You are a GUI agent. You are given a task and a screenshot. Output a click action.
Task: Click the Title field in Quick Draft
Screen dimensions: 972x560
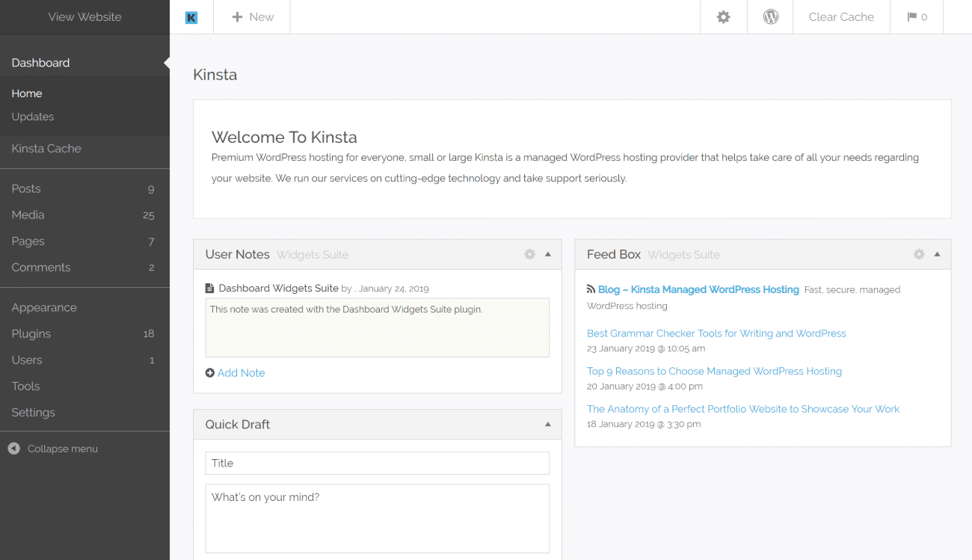click(377, 463)
